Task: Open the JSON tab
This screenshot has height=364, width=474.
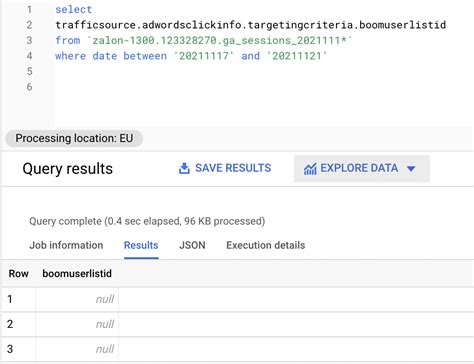Action: point(192,245)
